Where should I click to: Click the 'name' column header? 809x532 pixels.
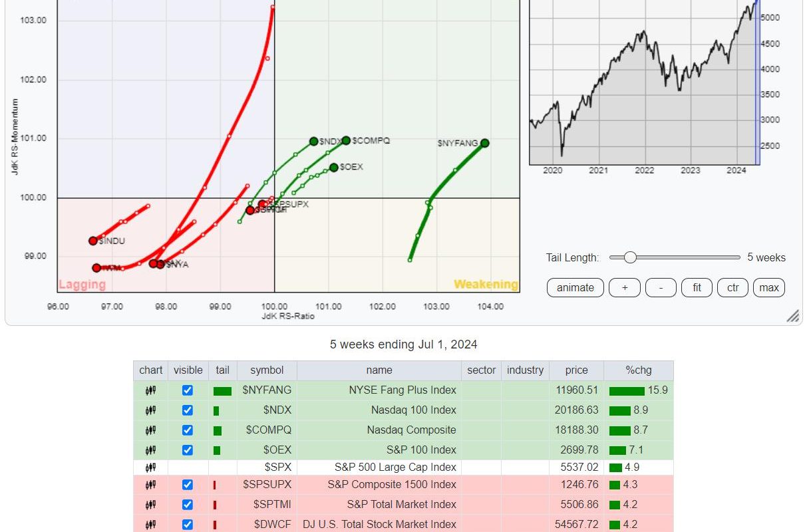pos(379,370)
